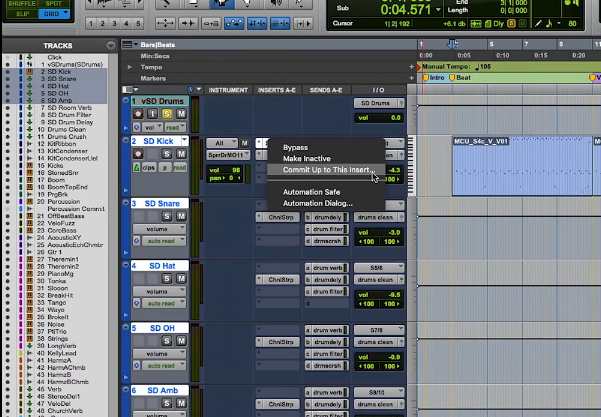
Task: Select Commit Up to This Insert
Action: click(328, 170)
